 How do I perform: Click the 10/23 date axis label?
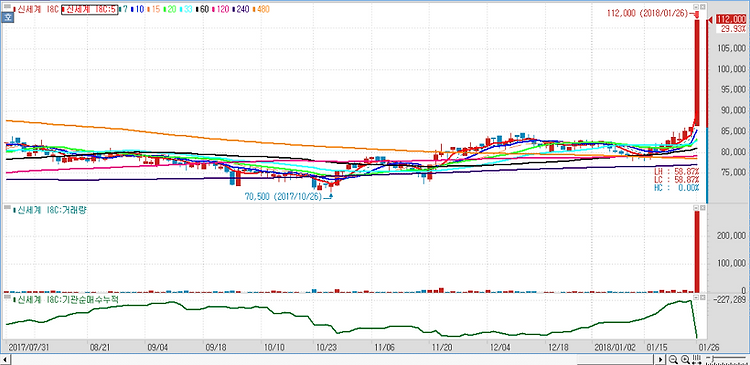tap(326, 346)
